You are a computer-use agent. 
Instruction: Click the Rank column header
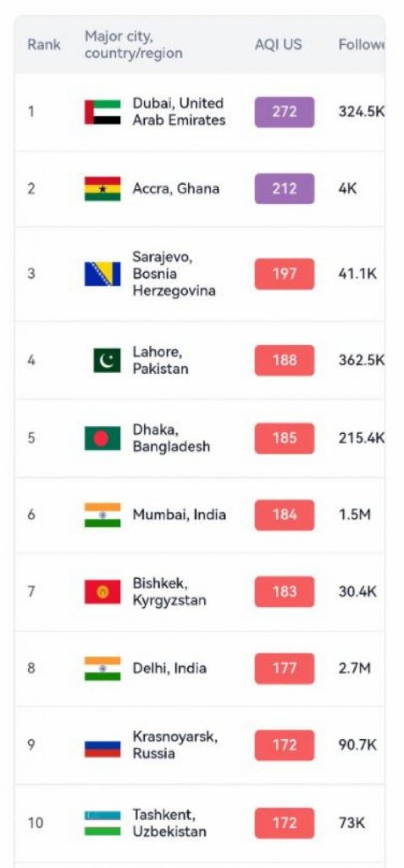click(44, 45)
